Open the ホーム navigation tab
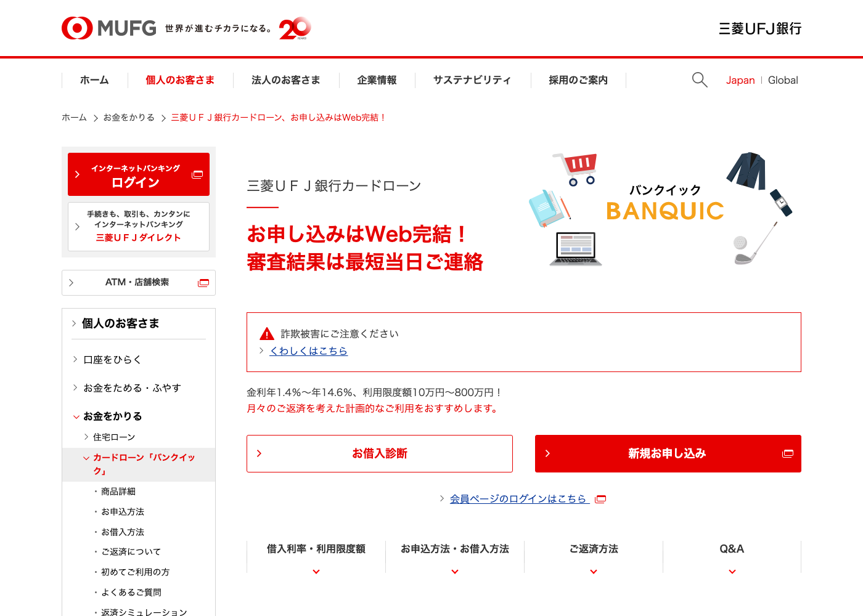Viewport: 863px width, 616px height. (x=94, y=80)
